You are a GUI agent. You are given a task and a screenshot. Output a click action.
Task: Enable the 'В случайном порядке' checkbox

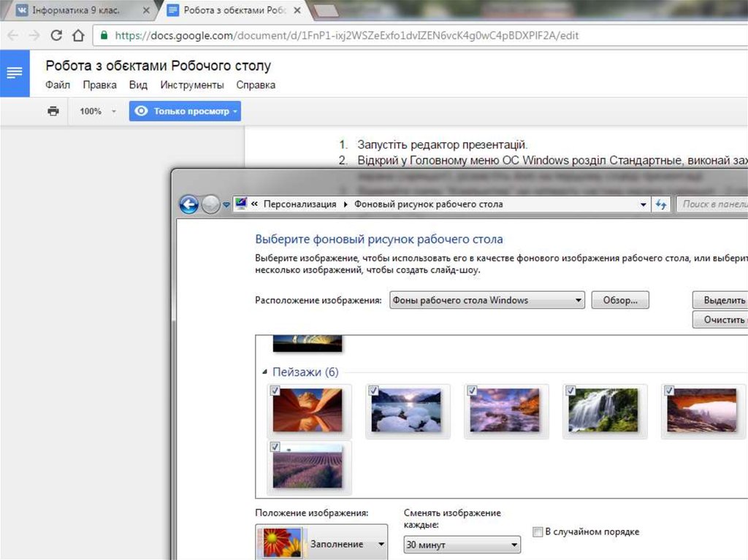click(538, 532)
